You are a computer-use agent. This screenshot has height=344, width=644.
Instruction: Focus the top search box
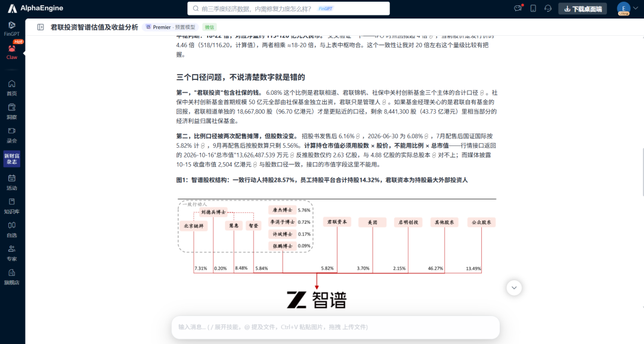289,8
